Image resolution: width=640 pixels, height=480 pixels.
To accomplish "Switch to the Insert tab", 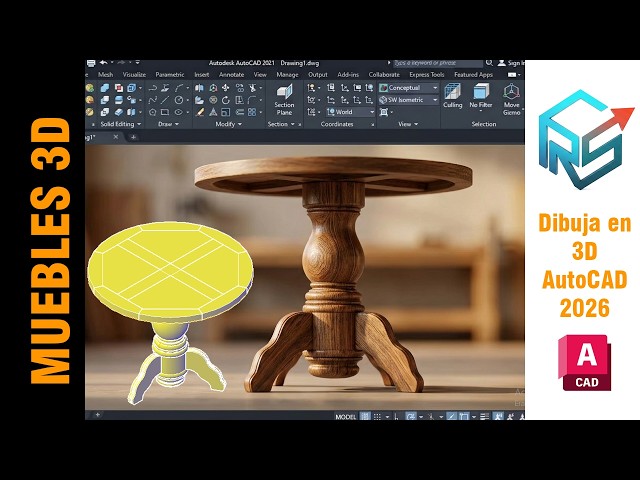I will pos(202,75).
